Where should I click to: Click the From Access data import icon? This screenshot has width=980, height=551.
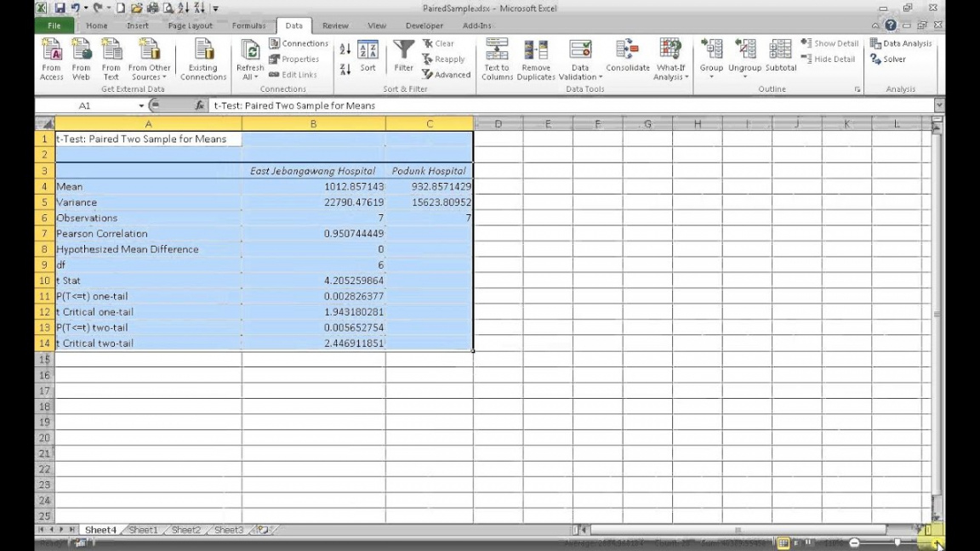coord(51,60)
